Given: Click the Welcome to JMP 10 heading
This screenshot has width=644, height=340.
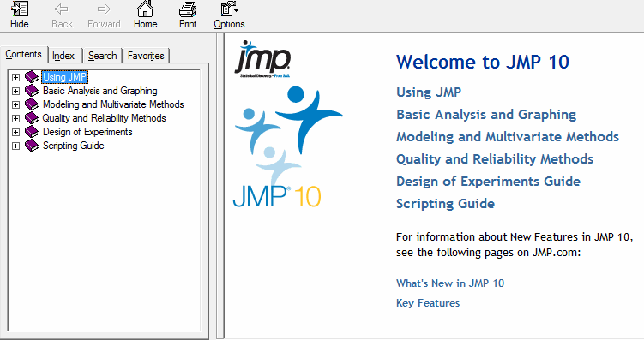Looking at the screenshot, I should point(483,63).
